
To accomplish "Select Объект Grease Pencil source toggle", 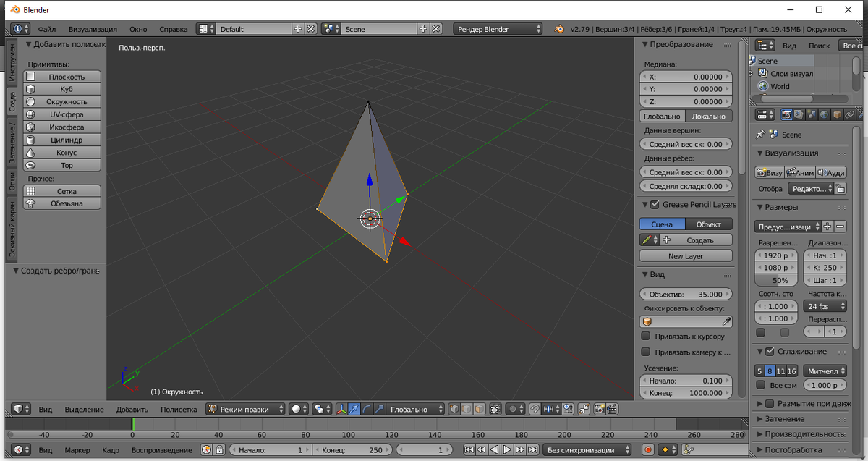I will (708, 224).
